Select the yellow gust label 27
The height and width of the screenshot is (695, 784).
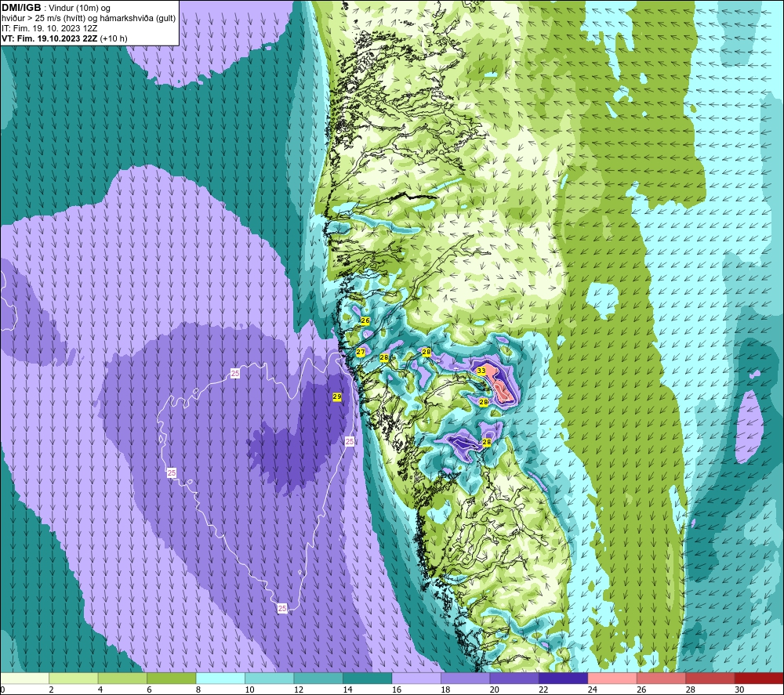(x=361, y=353)
